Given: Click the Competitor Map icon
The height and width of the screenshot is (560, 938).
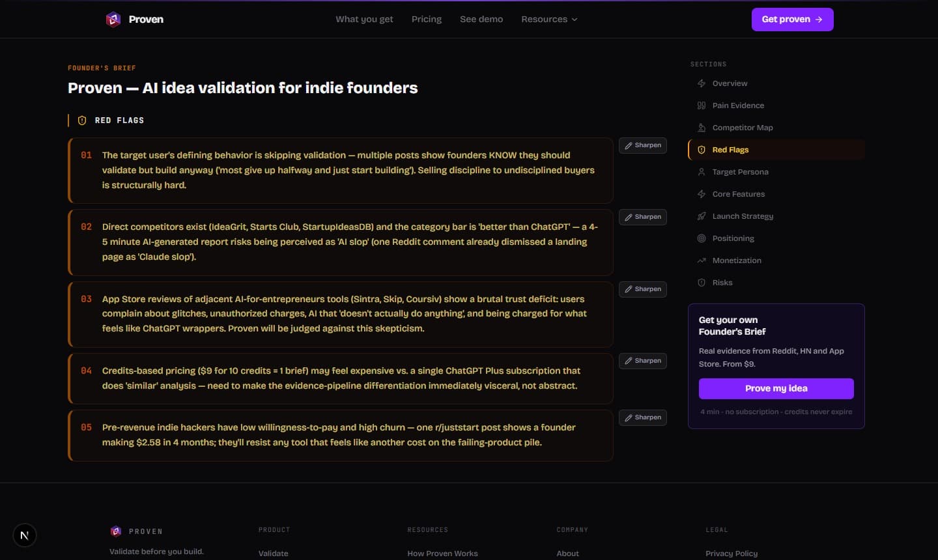Looking at the screenshot, I should tap(702, 128).
